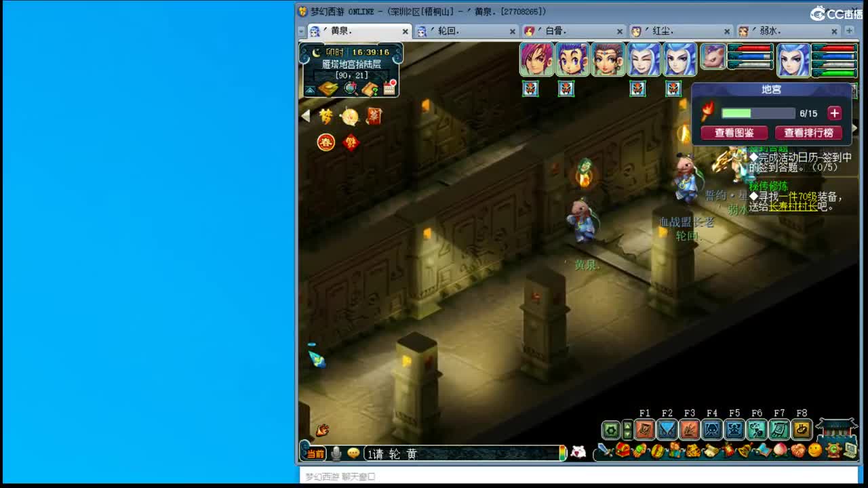This screenshot has width=868, height=488.
Task: Expand the 地宫 progress with plus button
Action: (835, 113)
